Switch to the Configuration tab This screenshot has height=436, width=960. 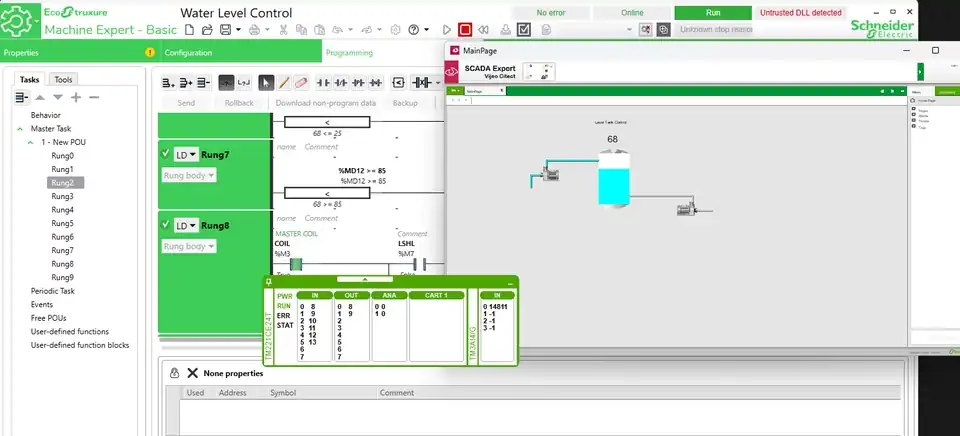point(241,53)
